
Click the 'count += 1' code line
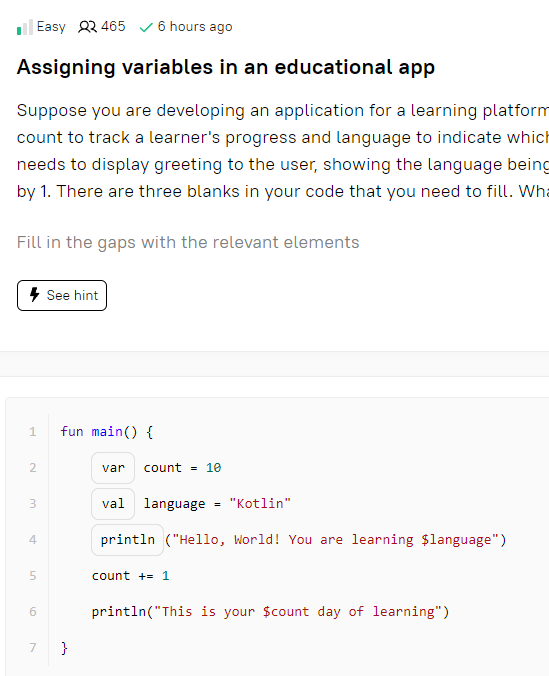point(130,576)
